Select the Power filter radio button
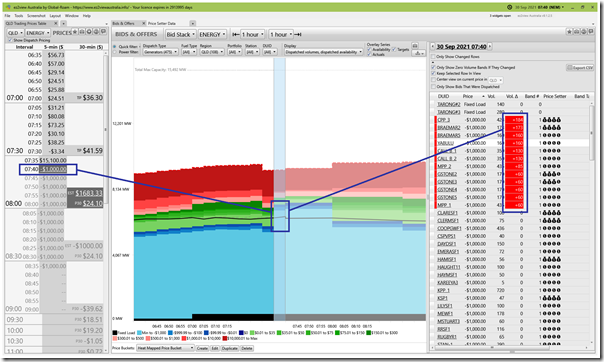Image resolution: width=604 pixels, height=362 pixels. [x=114, y=52]
